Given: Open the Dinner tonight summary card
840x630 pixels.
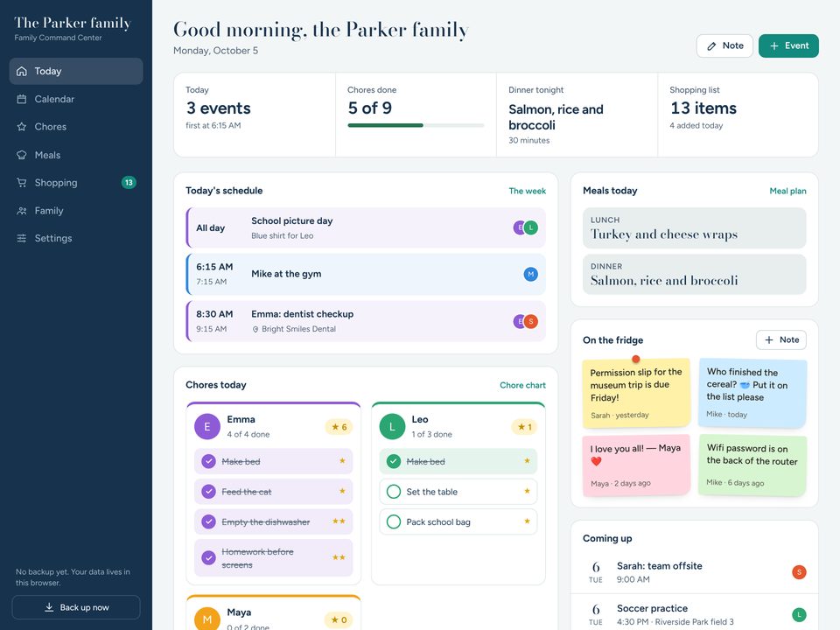Looking at the screenshot, I should (x=577, y=115).
